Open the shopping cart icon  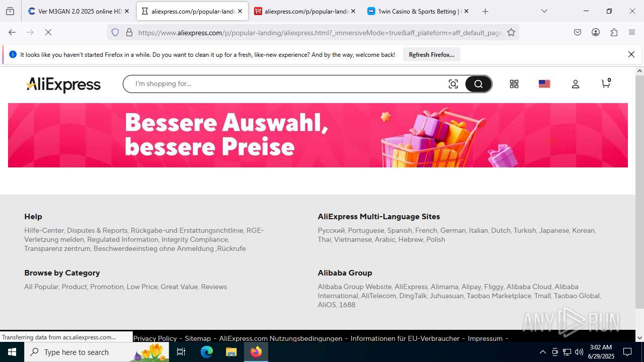[x=606, y=83]
